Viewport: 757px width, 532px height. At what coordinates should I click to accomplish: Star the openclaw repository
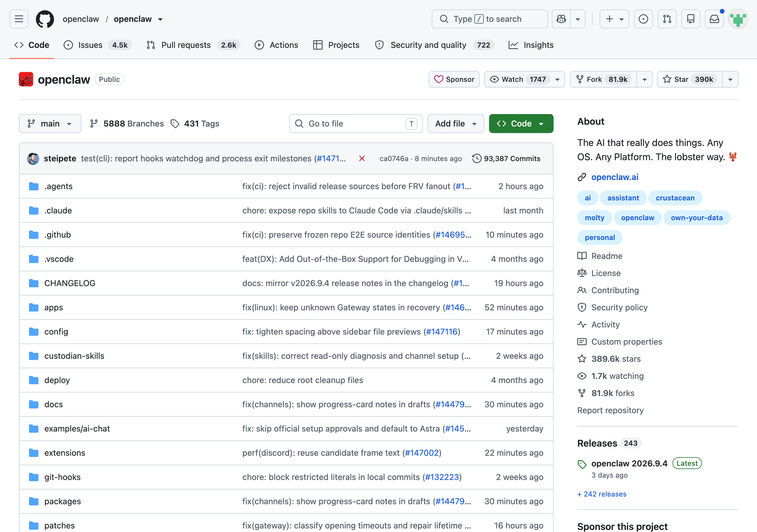click(x=690, y=79)
